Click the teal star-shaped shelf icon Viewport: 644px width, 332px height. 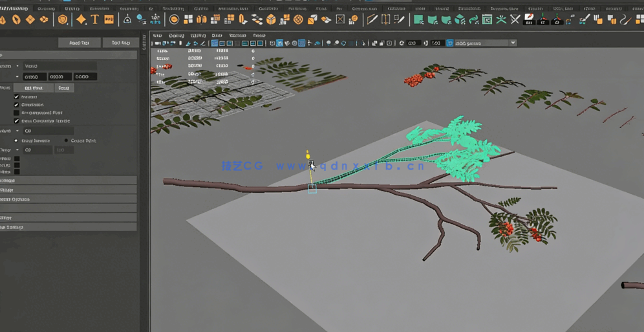tap(501, 19)
